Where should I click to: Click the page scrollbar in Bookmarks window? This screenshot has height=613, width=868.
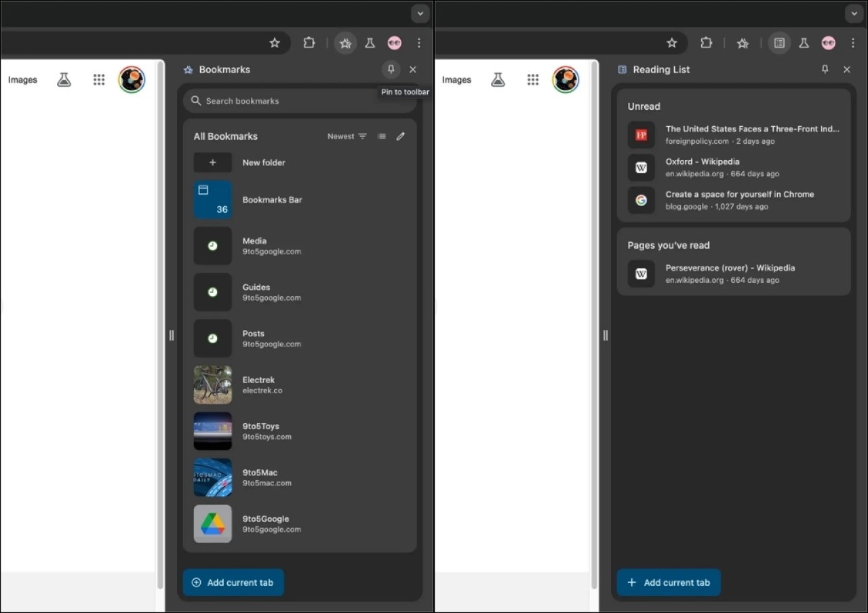(161, 325)
